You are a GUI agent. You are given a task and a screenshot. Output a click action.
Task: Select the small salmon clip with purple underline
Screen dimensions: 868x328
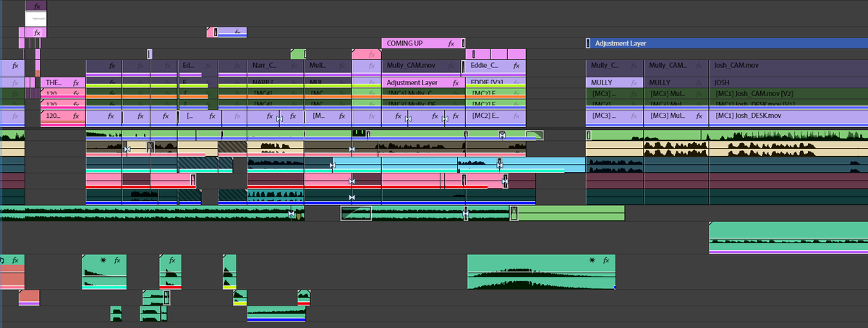29,298
